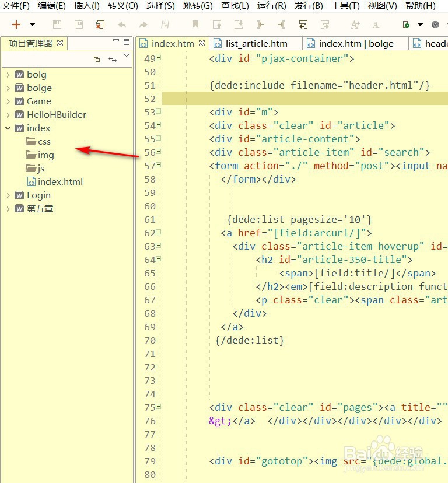
Task: Switch to the index.htm | bolge tab
Action: pyautogui.click(x=356, y=43)
